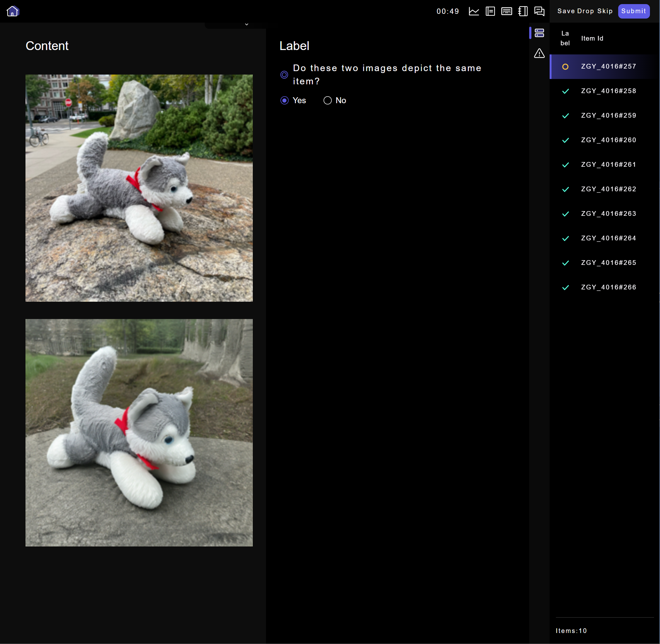Click the top husky plush image
The height and width of the screenshot is (644, 660).
tap(139, 188)
